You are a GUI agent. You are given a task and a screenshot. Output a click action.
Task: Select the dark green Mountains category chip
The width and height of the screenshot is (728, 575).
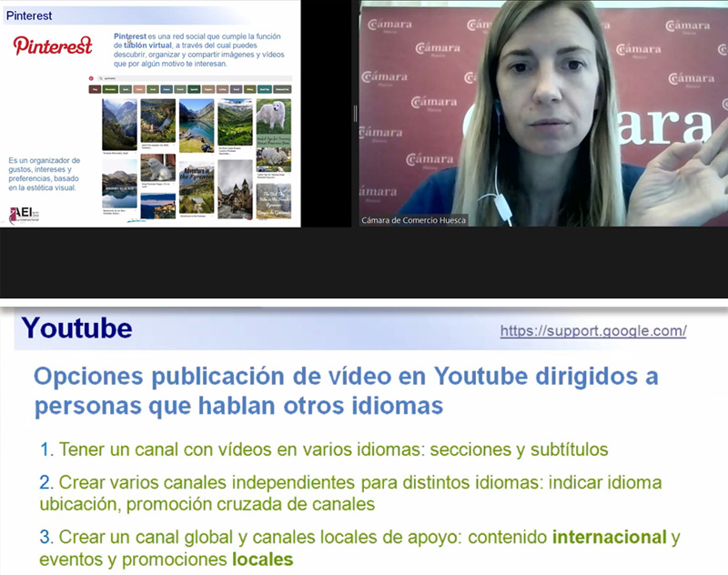[110, 89]
